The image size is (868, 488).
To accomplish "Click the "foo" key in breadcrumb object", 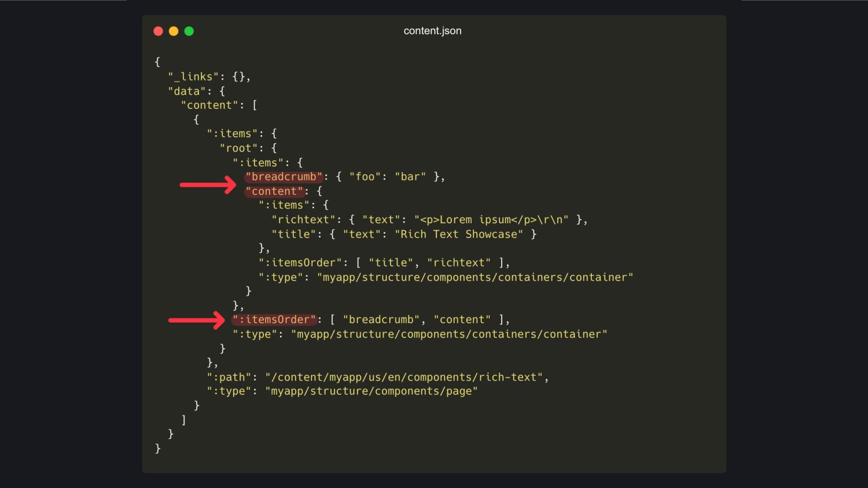I will coord(365,177).
